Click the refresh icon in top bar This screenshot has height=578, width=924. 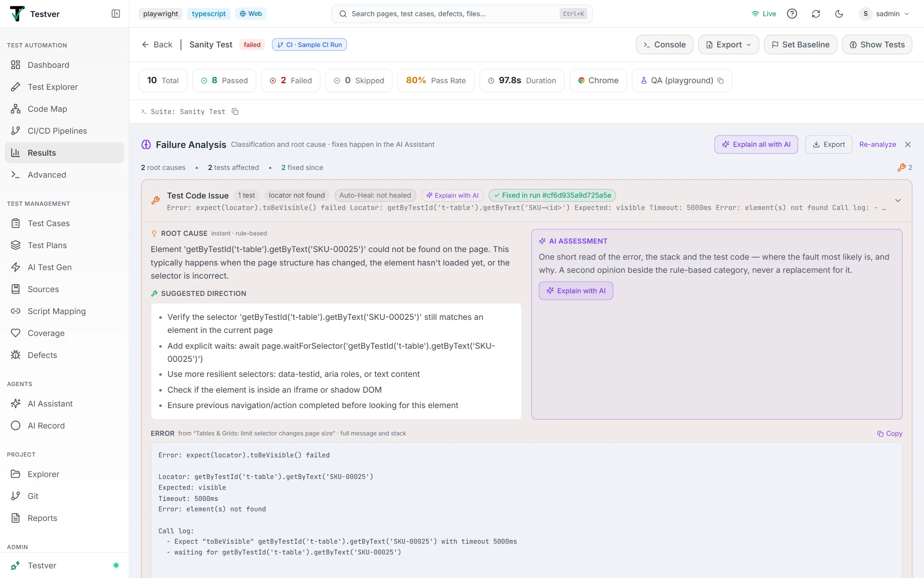816,14
